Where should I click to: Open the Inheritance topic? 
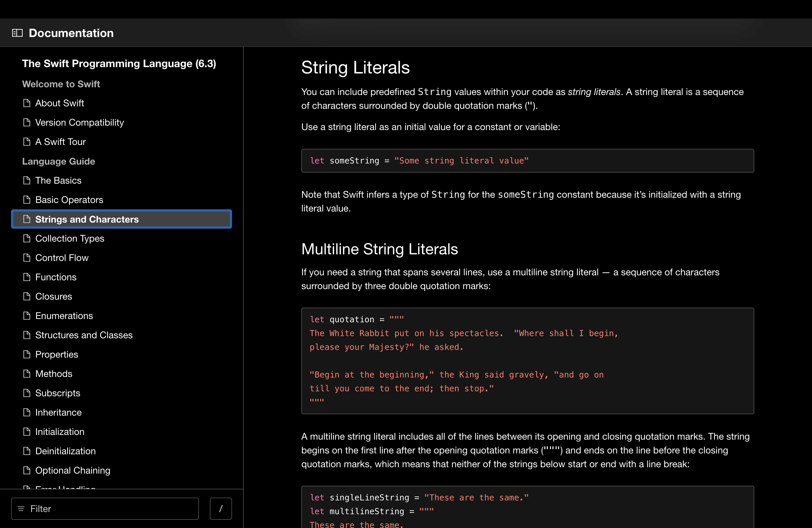pyautogui.click(x=58, y=412)
